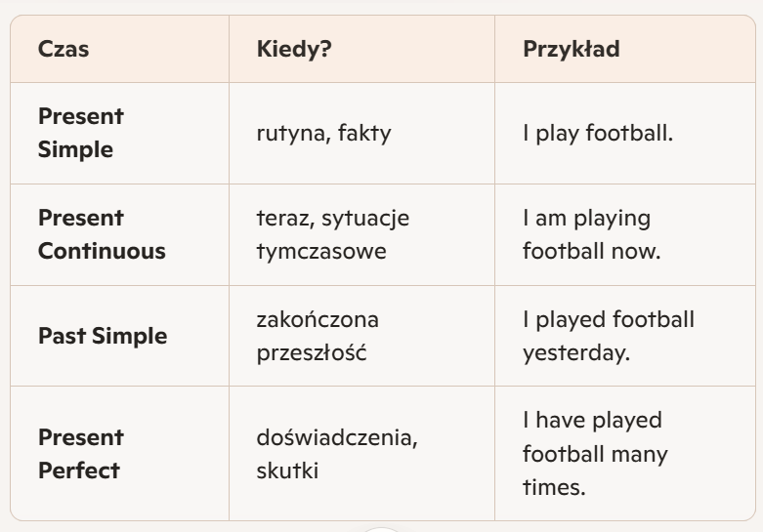Select the 'Past Simple' row label
The width and height of the screenshot is (763, 532).
103,337
